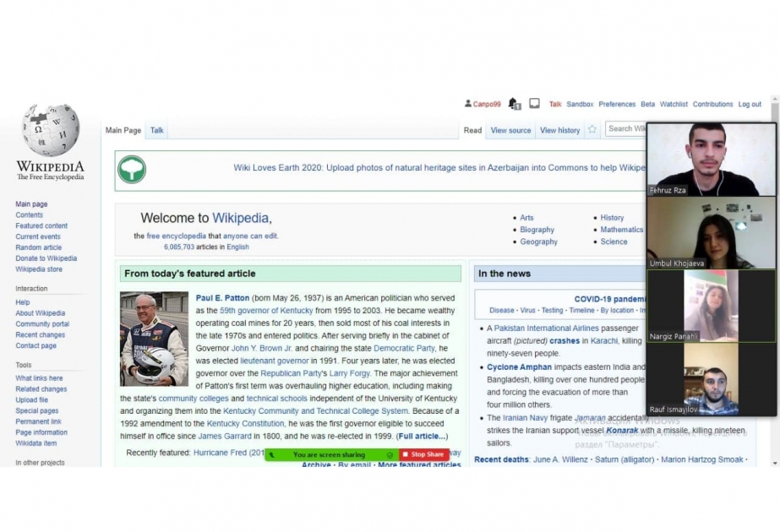
Task: Click the Log out link
Action: (x=750, y=104)
